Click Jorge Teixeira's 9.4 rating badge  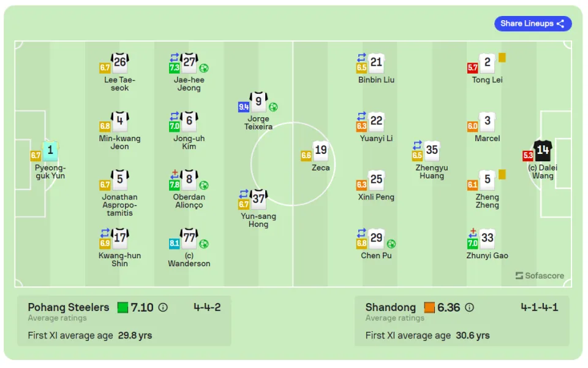(244, 107)
